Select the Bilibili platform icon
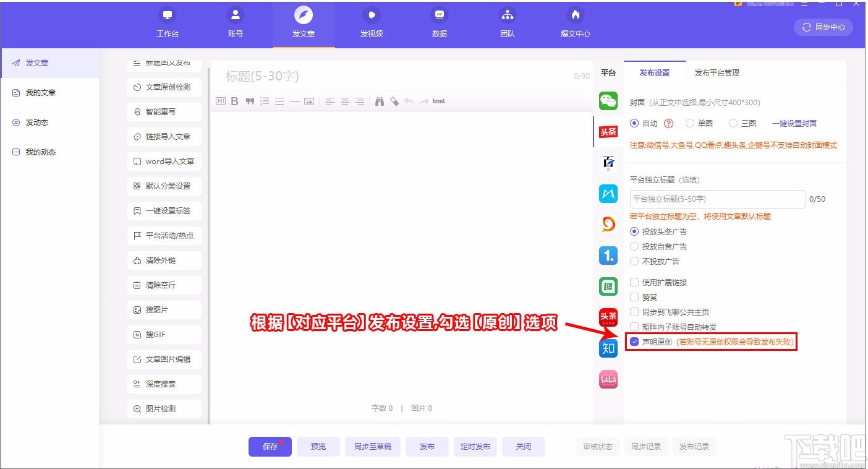 pyautogui.click(x=608, y=379)
